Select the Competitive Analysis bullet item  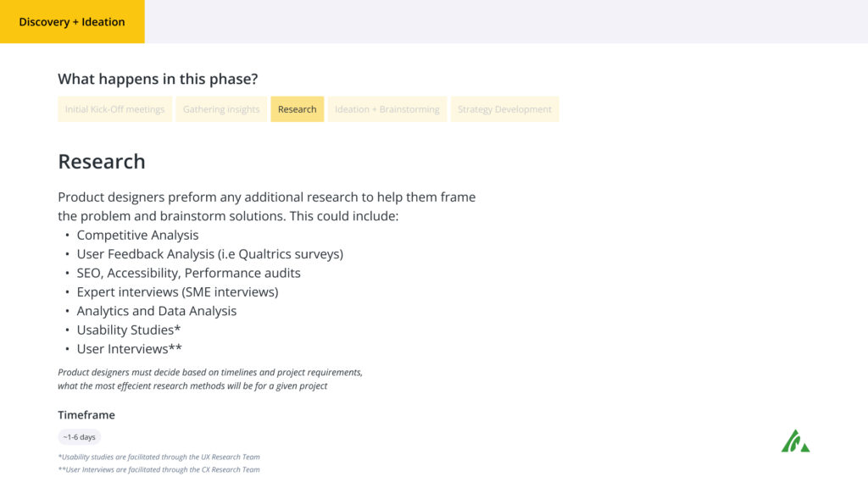click(137, 236)
